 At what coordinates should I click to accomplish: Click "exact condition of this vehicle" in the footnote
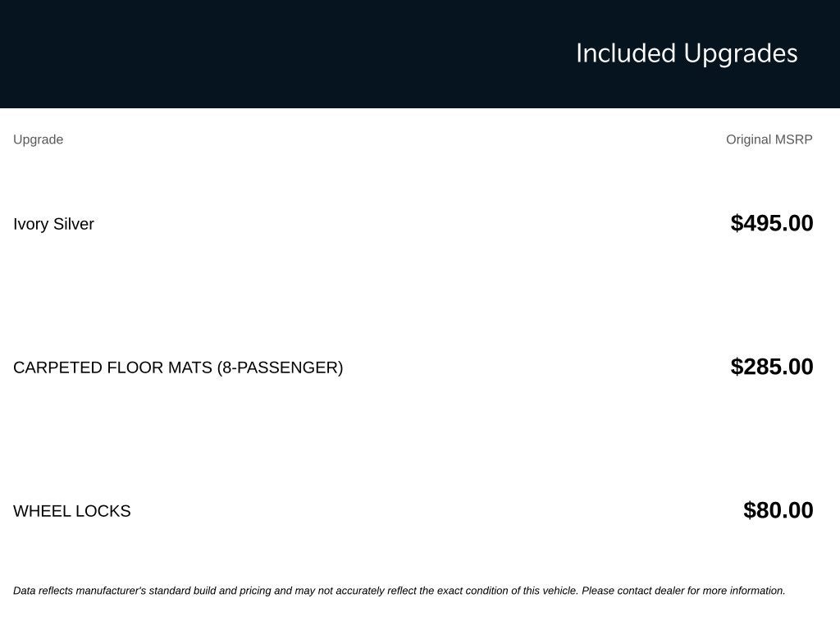pos(508,591)
